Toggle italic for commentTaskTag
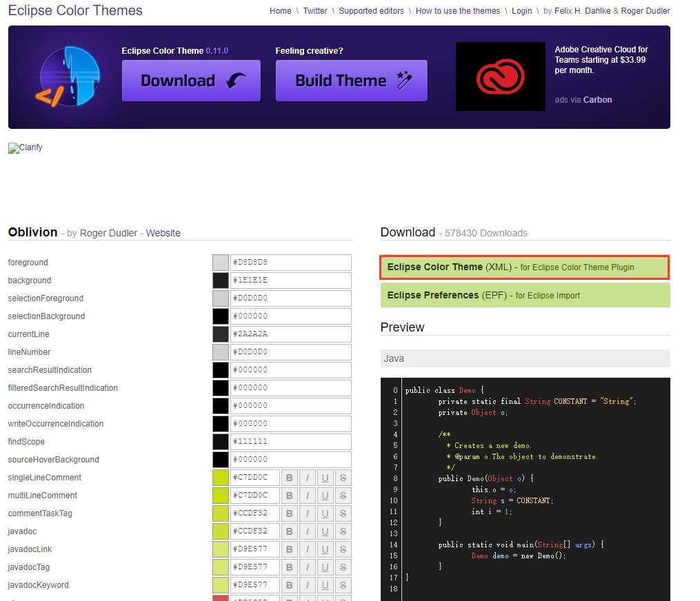The height and width of the screenshot is (601, 700). (x=307, y=513)
